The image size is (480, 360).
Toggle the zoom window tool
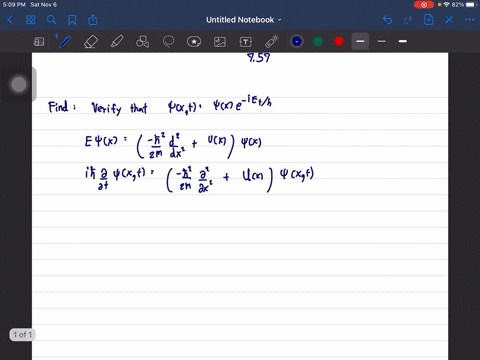click(x=39, y=42)
